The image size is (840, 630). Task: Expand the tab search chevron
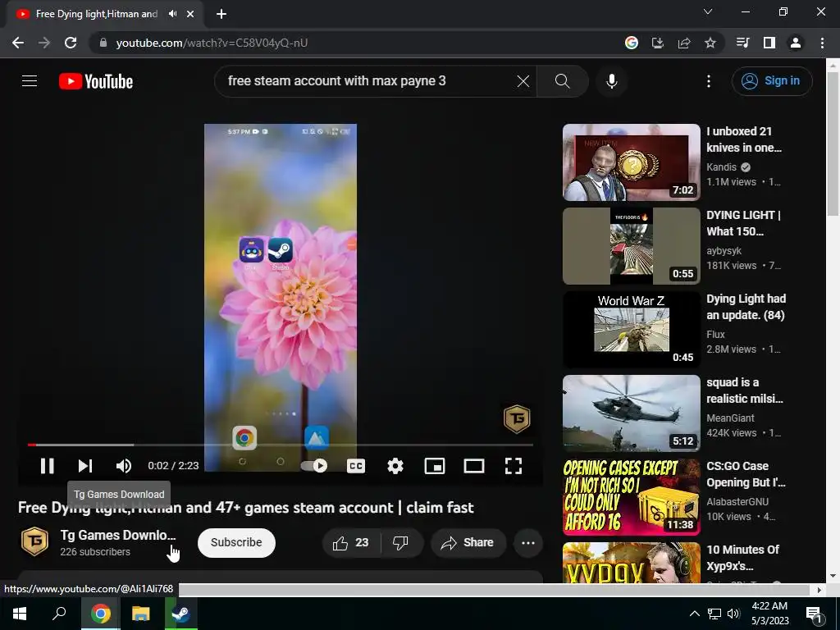pos(708,11)
